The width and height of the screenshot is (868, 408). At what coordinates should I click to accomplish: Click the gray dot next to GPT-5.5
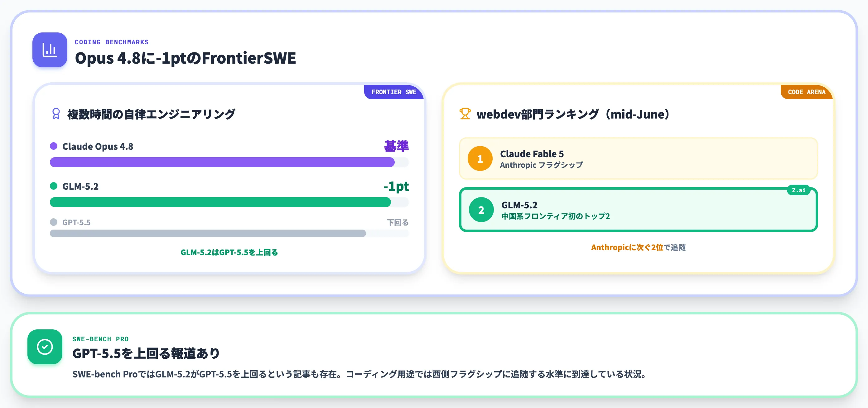click(x=54, y=222)
